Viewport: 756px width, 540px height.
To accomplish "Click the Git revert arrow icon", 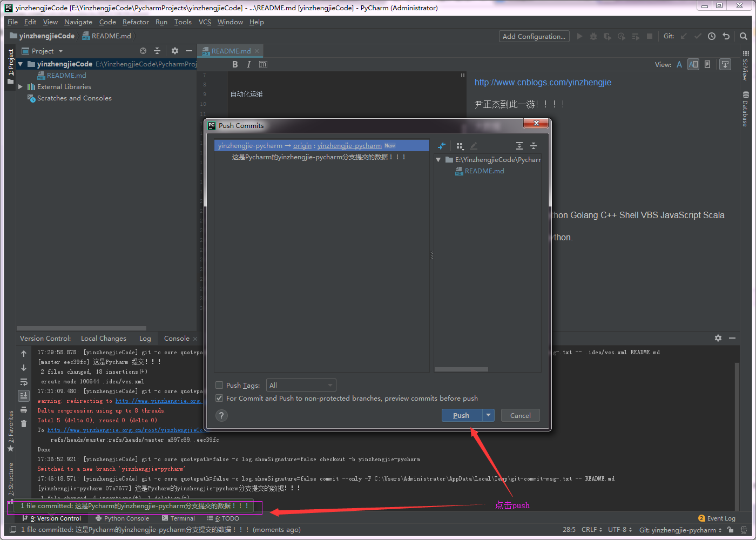I will 726,36.
